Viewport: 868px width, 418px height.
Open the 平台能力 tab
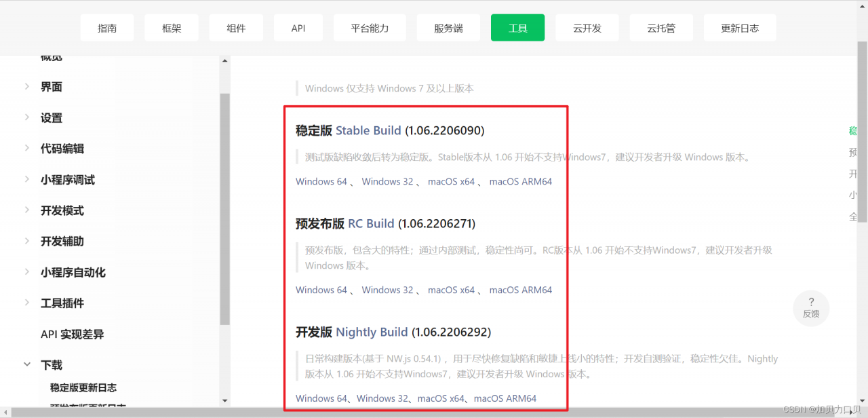tap(370, 28)
